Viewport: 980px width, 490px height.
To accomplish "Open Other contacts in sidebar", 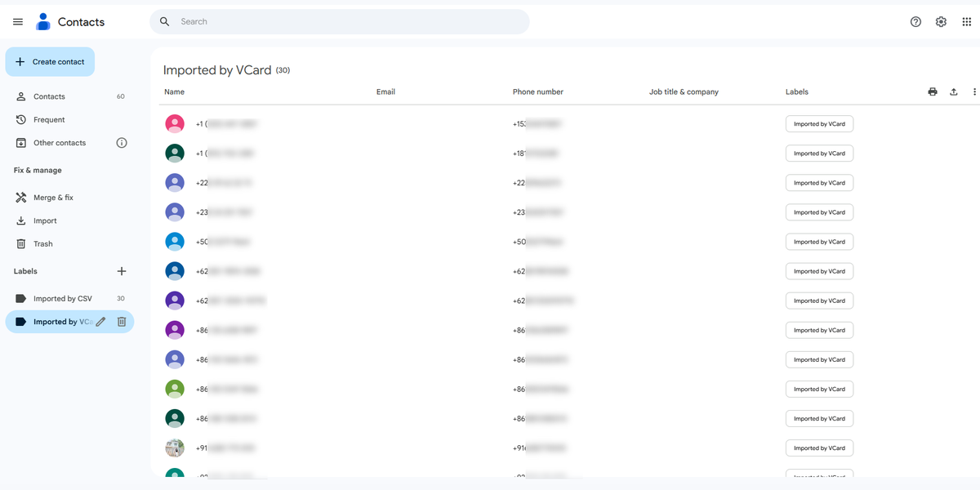I will (59, 143).
